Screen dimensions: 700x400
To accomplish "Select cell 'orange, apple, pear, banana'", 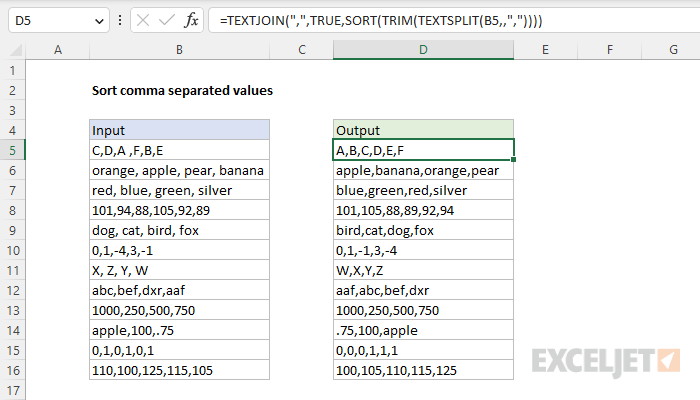I will (179, 170).
